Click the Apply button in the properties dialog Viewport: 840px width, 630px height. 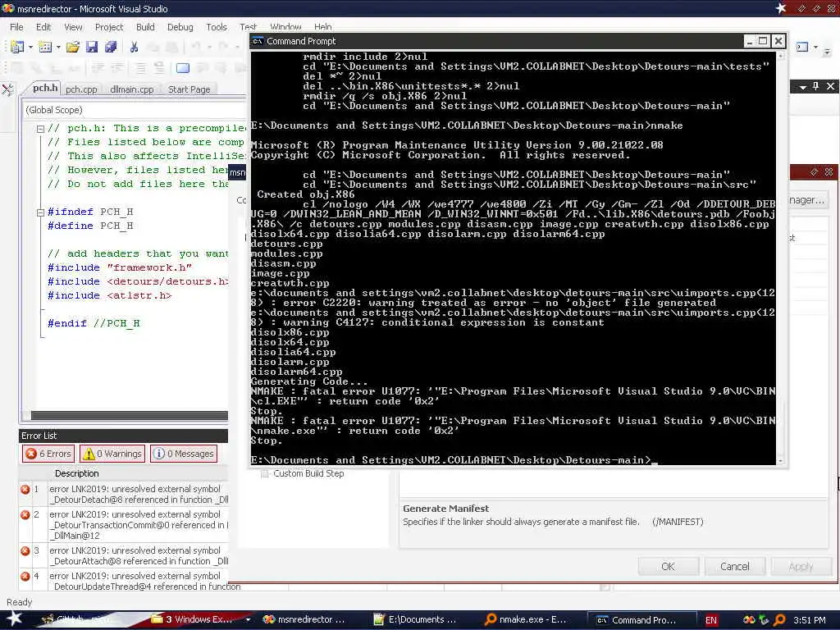pos(801,566)
